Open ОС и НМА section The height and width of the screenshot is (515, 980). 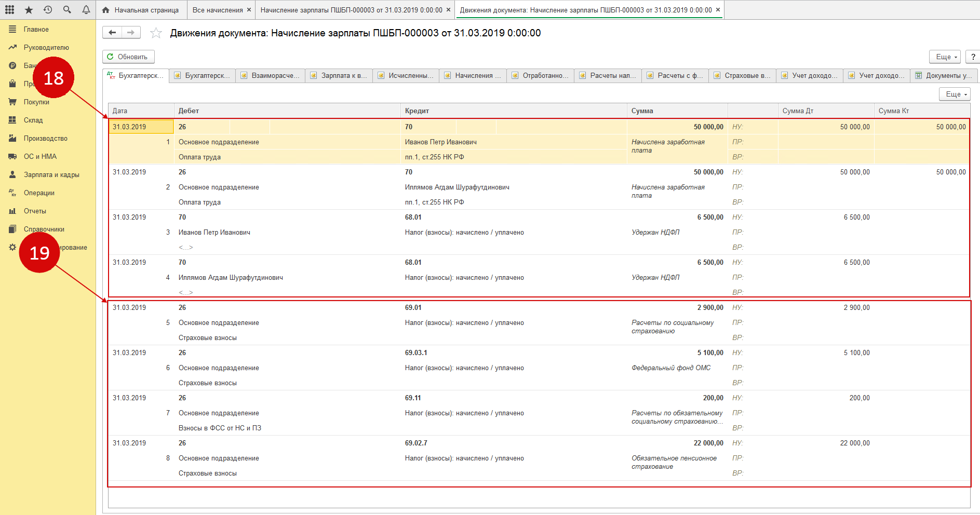point(40,157)
